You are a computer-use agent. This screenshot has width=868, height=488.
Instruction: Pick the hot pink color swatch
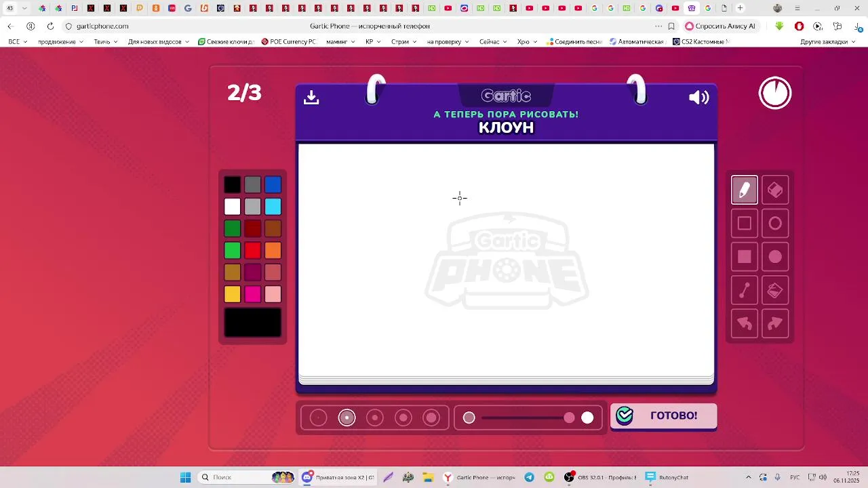[252, 294]
